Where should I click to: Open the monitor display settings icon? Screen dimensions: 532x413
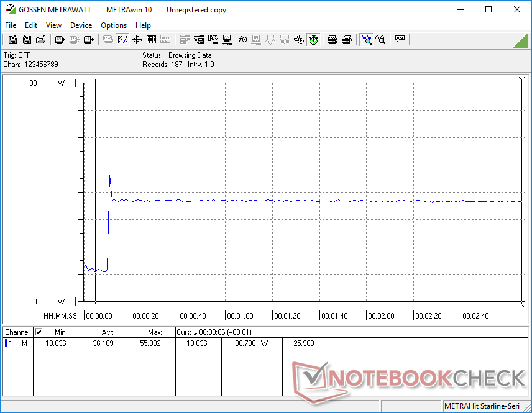point(227,40)
